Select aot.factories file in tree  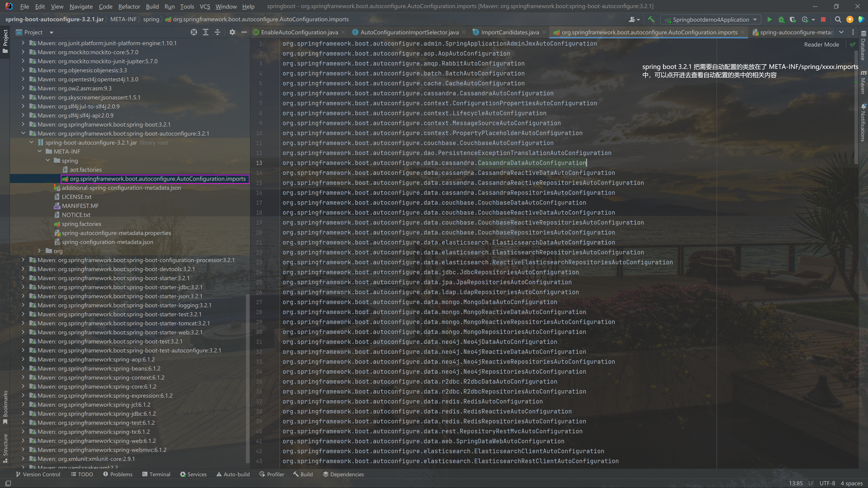[86, 170]
